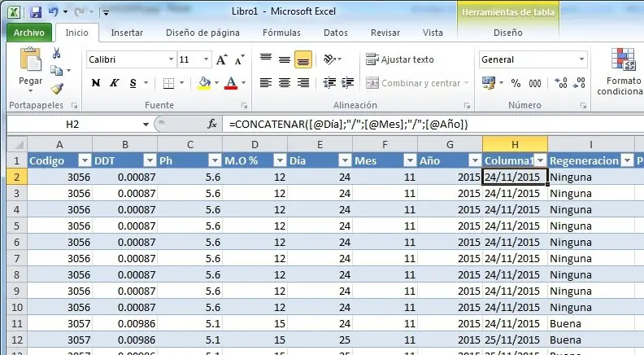Click the Select All corner triangle
The width and height of the screenshot is (644, 355).
tap(17, 145)
